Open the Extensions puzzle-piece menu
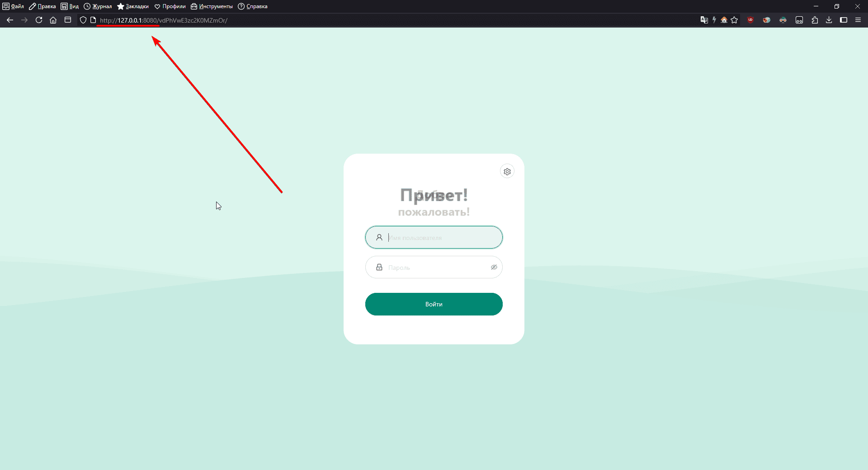 tap(815, 20)
